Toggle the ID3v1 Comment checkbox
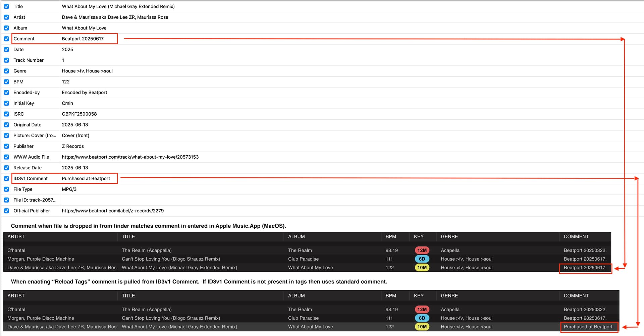This screenshot has height=336, width=644. [x=6, y=178]
